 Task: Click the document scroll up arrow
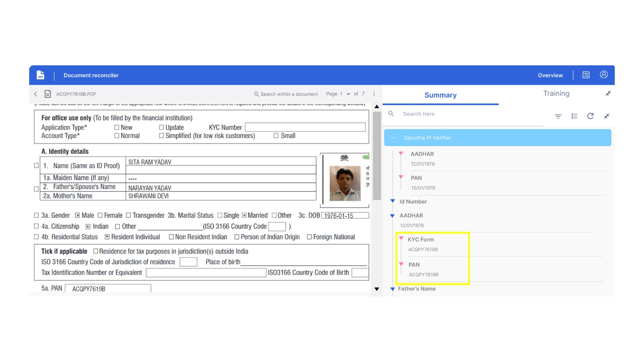pyautogui.click(x=377, y=107)
